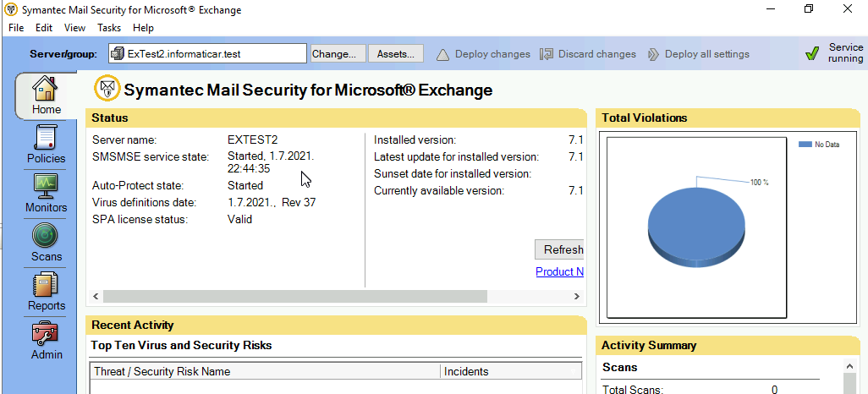The width and height of the screenshot is (868, 394).
Task: Click the Discard changes label
Action: [x=597, y=54]
